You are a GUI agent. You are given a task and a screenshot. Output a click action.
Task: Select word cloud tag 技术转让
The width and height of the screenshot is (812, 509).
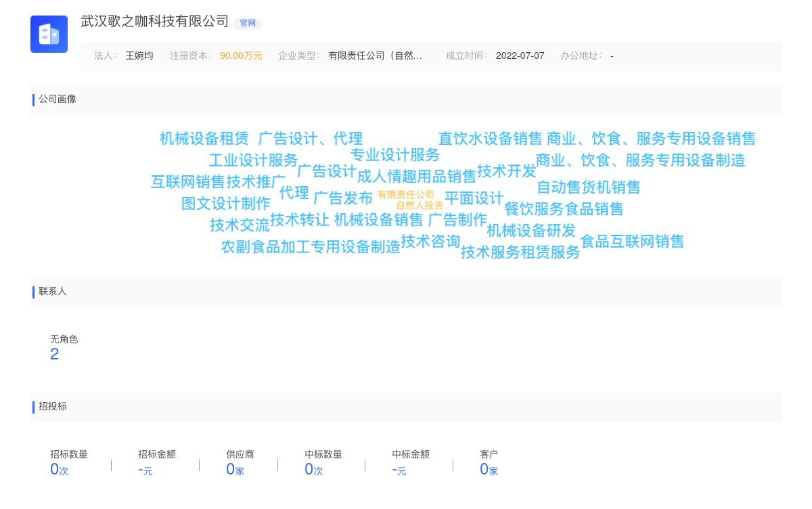[300, 220]
